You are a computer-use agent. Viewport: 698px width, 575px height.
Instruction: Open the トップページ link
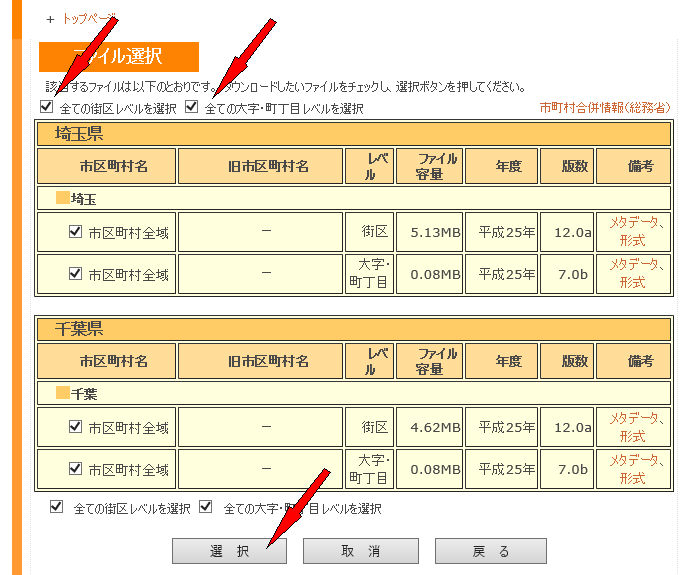coord(89,19)
